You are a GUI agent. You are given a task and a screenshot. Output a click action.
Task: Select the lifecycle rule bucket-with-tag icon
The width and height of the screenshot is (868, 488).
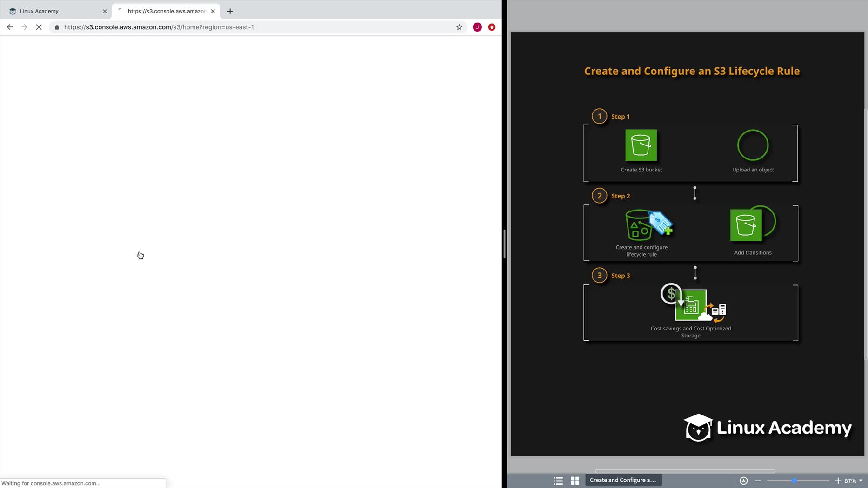click(648, 225)
